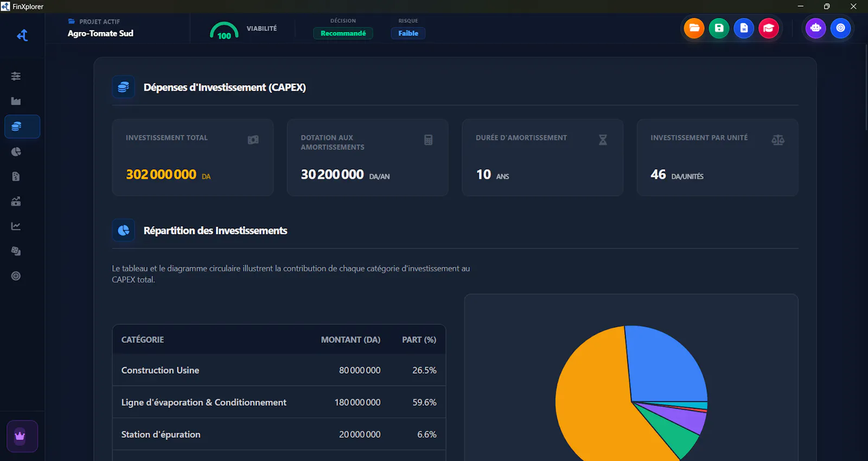This screenshot has height=461, width=868.
Task: Click the 6.6% share cell
Action: click(x=427, y=434)
